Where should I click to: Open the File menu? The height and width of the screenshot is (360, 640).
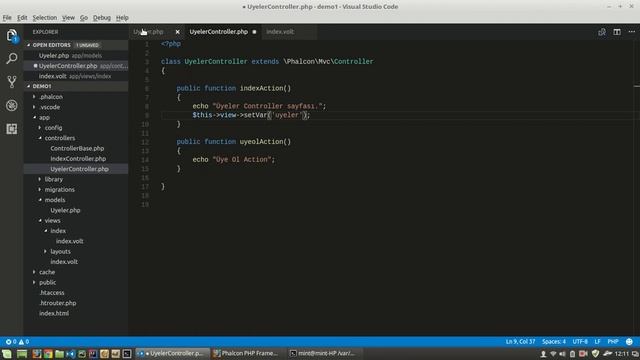pos(7,18)
